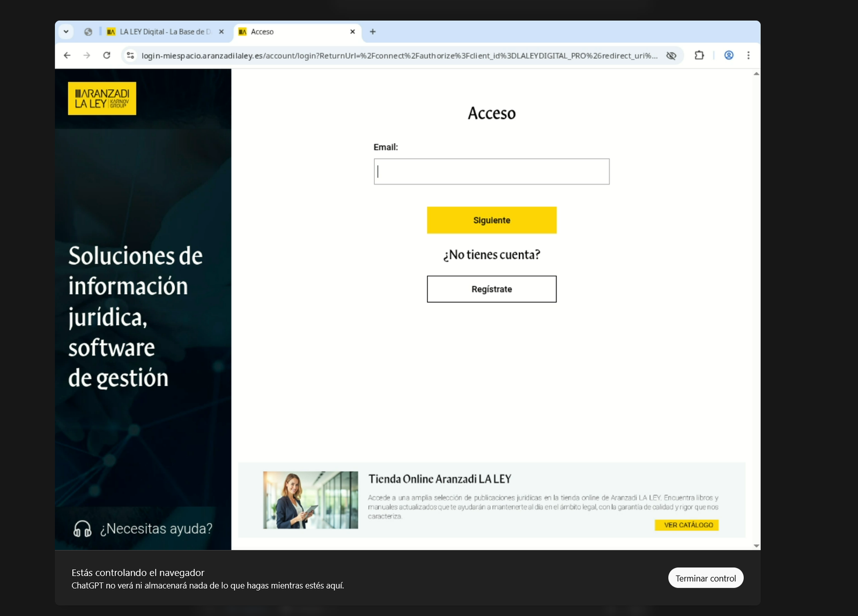Click the crossed-out eye icon in address bar
This screenshot has height=616, width=858.
(x=671, y=55)
